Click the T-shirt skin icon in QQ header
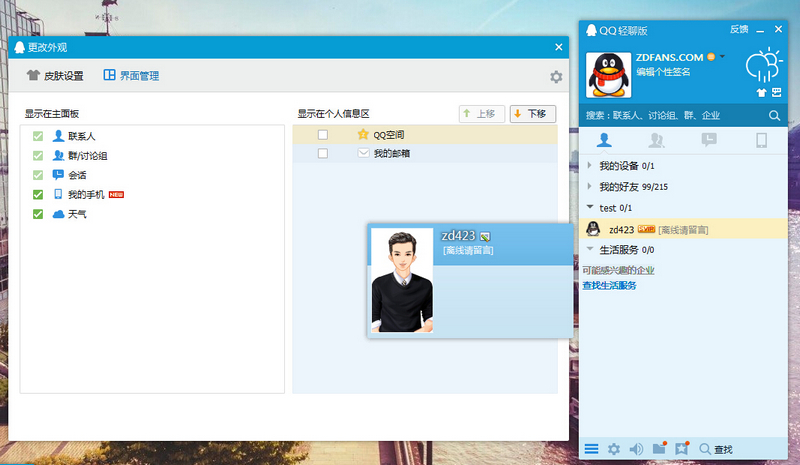The image size is (800, 465). [x=761, y=93]
